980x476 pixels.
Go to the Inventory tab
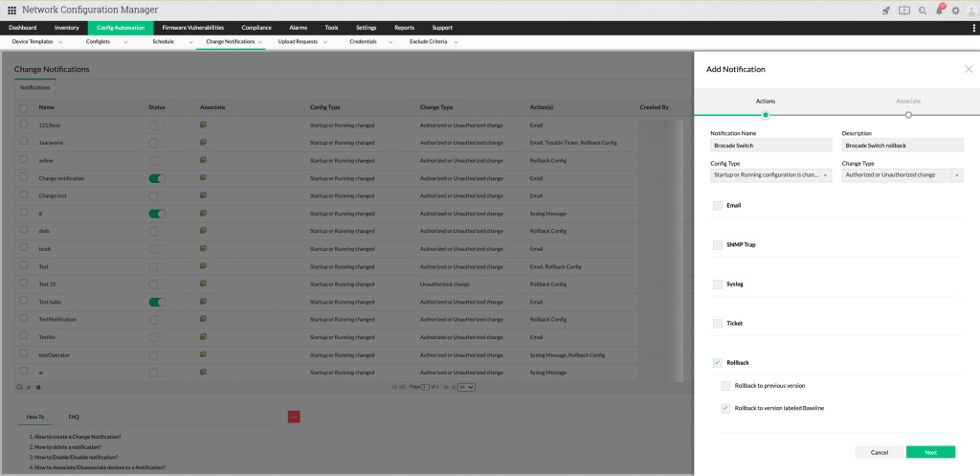point(67,28)
